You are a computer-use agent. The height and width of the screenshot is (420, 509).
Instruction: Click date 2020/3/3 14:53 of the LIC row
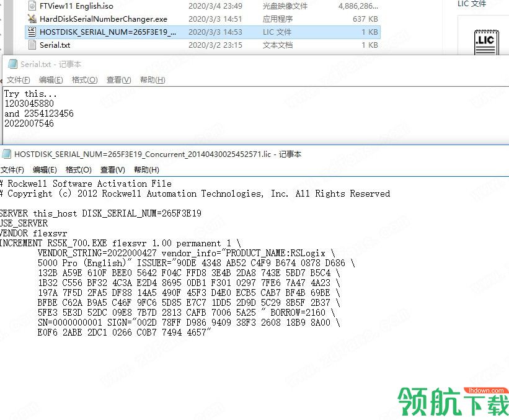215,32
